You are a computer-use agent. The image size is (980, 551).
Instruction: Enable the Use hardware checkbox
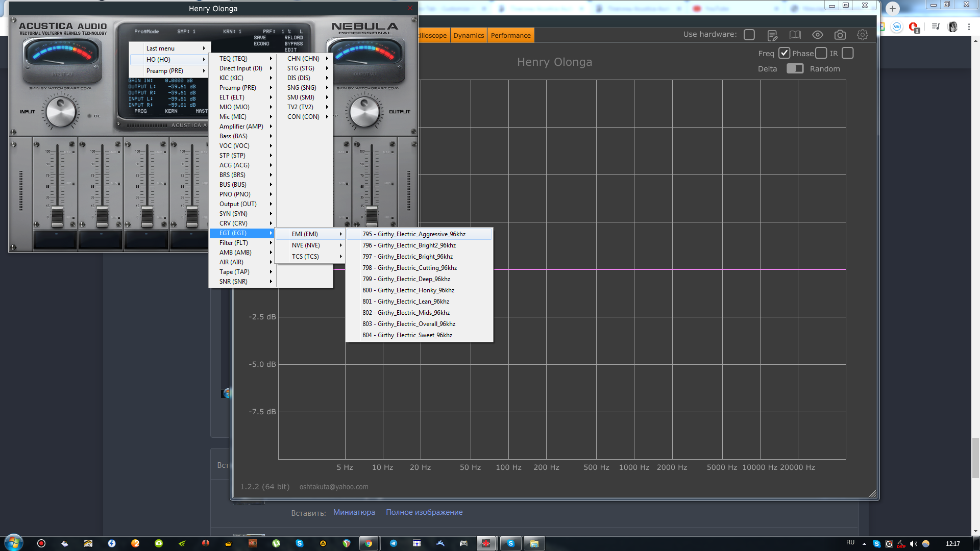[x=749, y=35]
